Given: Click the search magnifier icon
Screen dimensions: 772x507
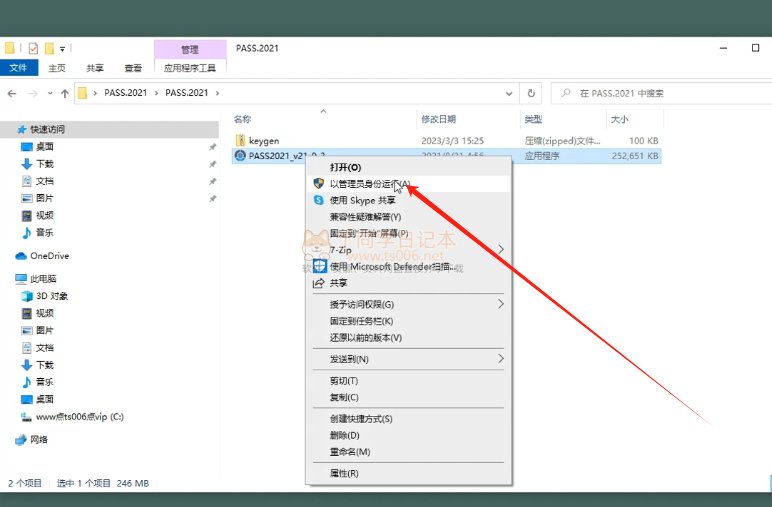Looking at the screenshot, I should coord(566,93).
